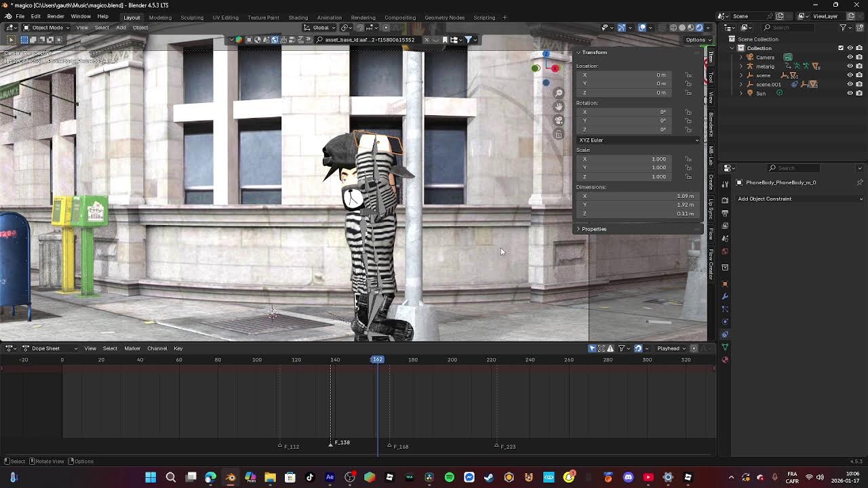Hide the scene.001 object in viewport
This screenshot has height=488, width=868.
tap(850, 84)
